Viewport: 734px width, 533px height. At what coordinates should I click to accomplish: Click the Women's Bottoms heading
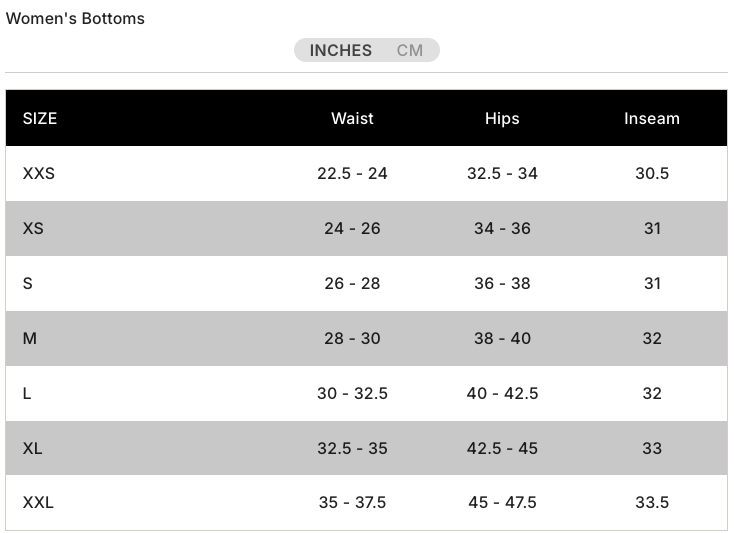pyautogui.click(x=75, y=18)
